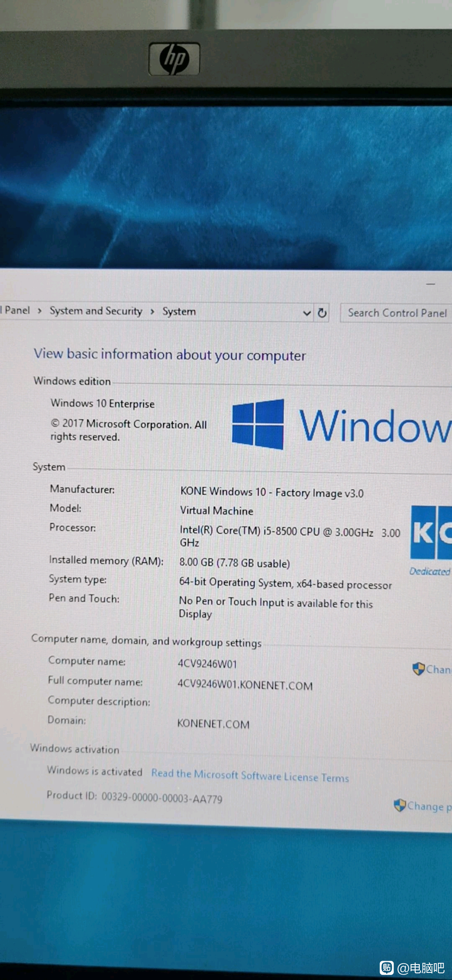Expand the chevron after System and Security
Screen dimensions: 452x980
[x=152, y=311]
